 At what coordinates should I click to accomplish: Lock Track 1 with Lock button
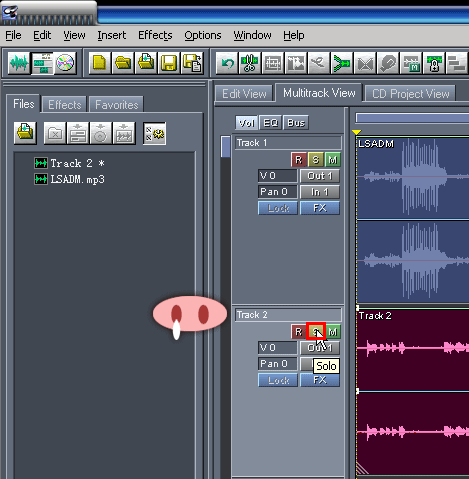point(278,208)
